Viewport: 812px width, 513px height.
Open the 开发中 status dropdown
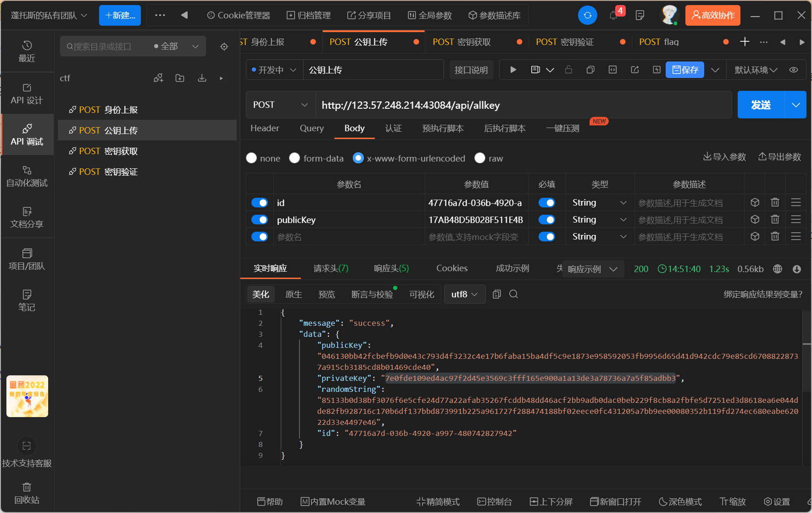coord(274,70)
